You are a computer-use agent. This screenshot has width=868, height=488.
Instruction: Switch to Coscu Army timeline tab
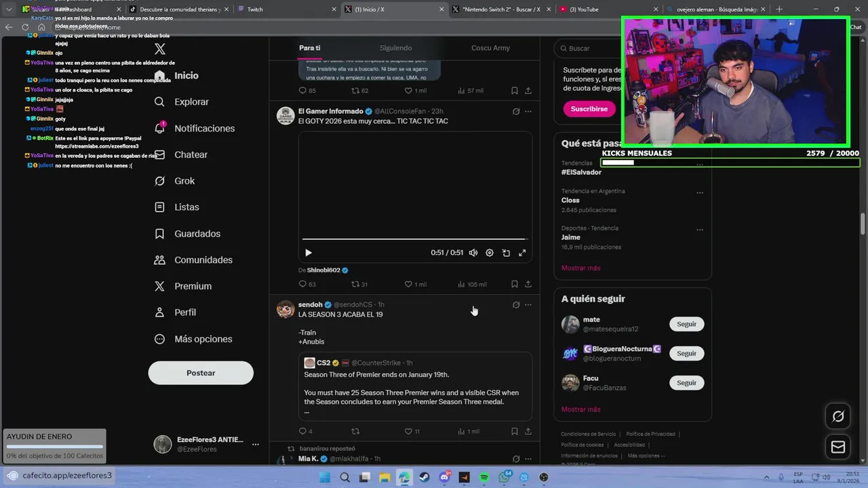[490, 48]
